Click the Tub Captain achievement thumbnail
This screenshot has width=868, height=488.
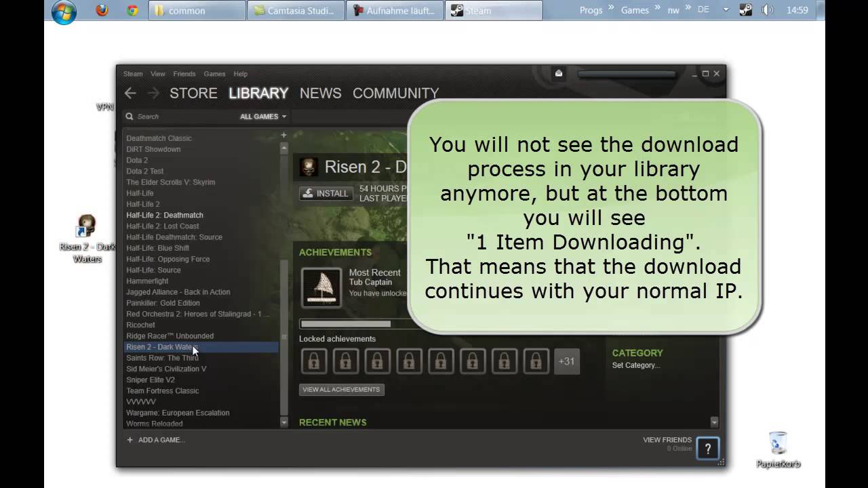point(321,287)
